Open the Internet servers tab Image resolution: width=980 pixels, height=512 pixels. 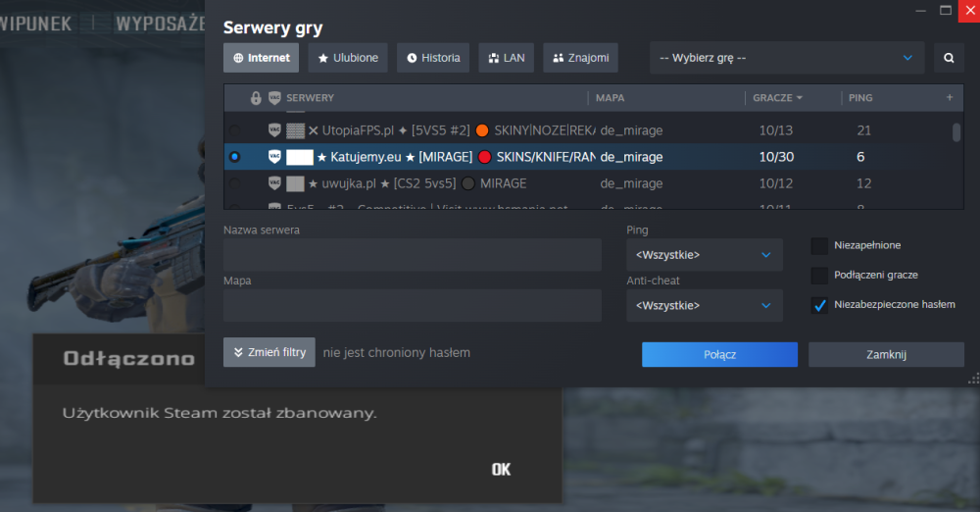(261, 58)
